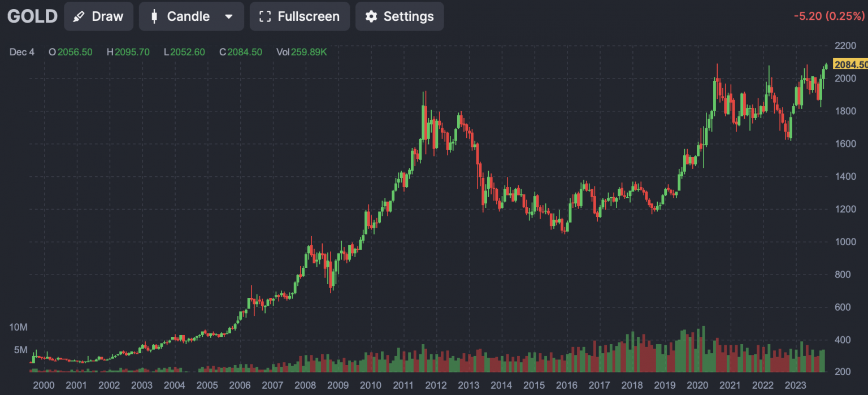
Task: Click the 2016 year label on time axis
Action: coord(566,386)
